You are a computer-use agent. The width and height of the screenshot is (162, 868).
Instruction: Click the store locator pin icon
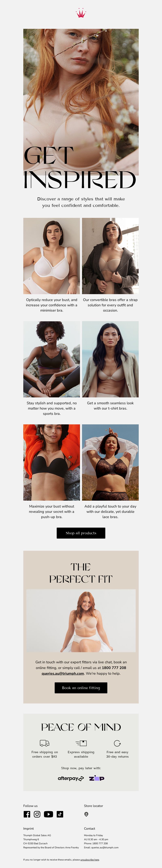tap(86, 814)
